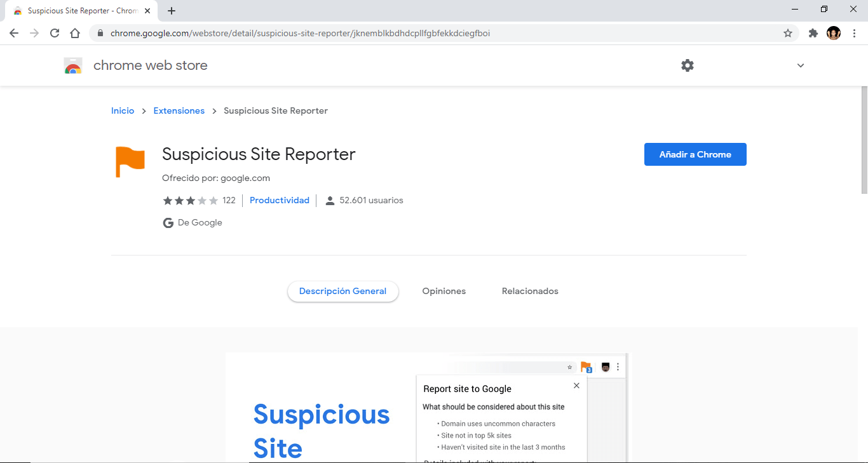Go back with the browser back arrow
The height and width of the screenshot is (463, 868).
[14, 33]
